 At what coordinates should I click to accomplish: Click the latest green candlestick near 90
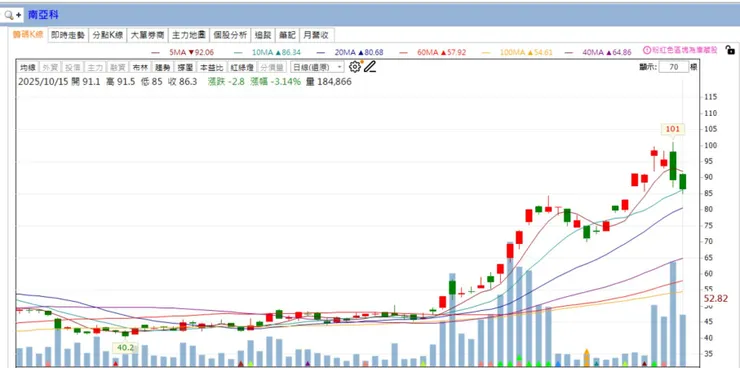[x=682, y=182]
